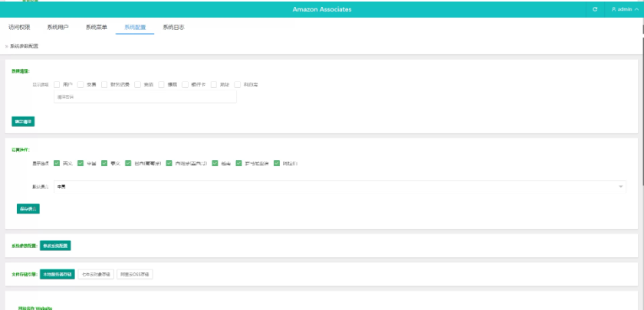Click the 系统参数配置 breadcrumb text
The width and height of the screenshot is (644, 310).
coord(25,47)
